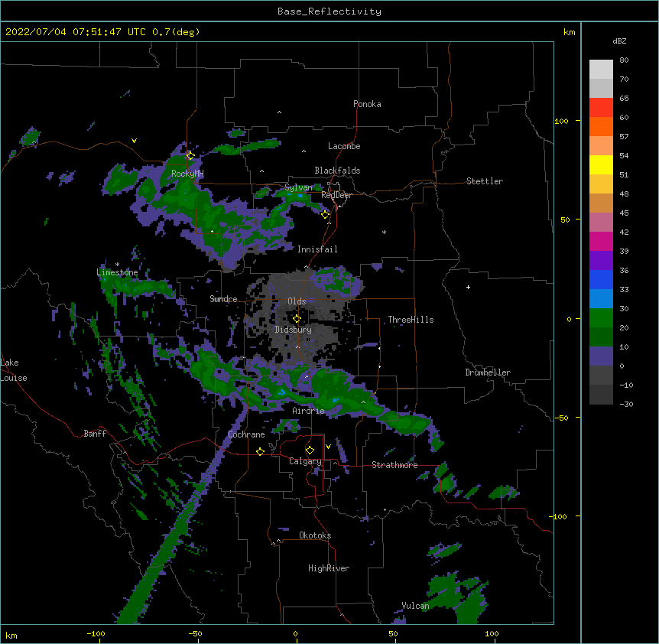The width and height of the screenshot is (659, 644).
Task: Click the Didsbury label
Action: [294, 330]
